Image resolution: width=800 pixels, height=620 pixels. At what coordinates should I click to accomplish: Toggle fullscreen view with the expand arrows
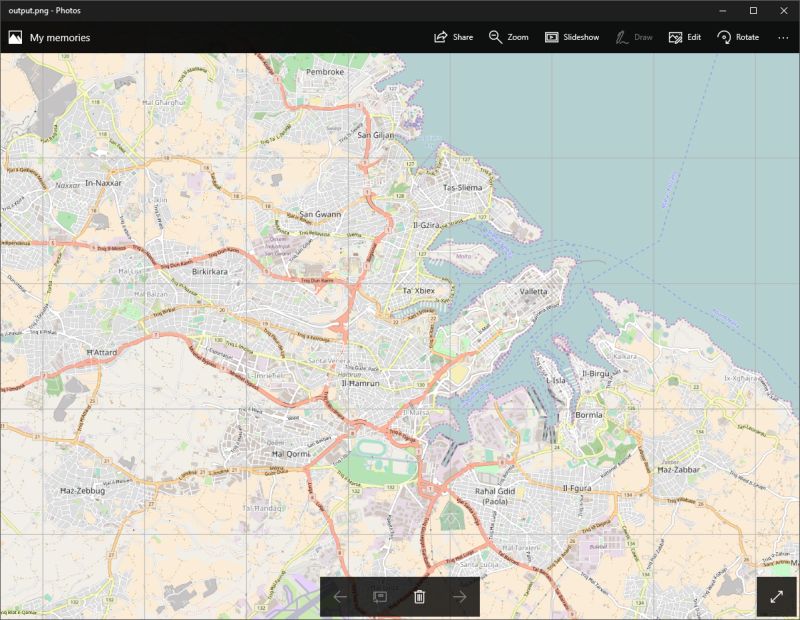(778, 594)
